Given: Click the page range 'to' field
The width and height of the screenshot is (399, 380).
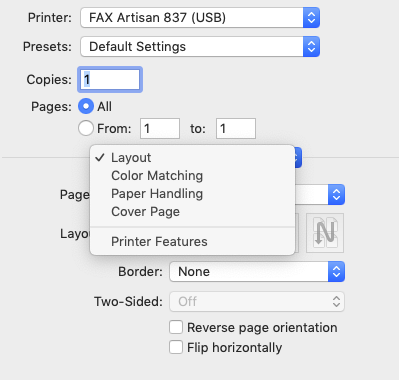Looking at the screenshot, I should tap(236, 128).
